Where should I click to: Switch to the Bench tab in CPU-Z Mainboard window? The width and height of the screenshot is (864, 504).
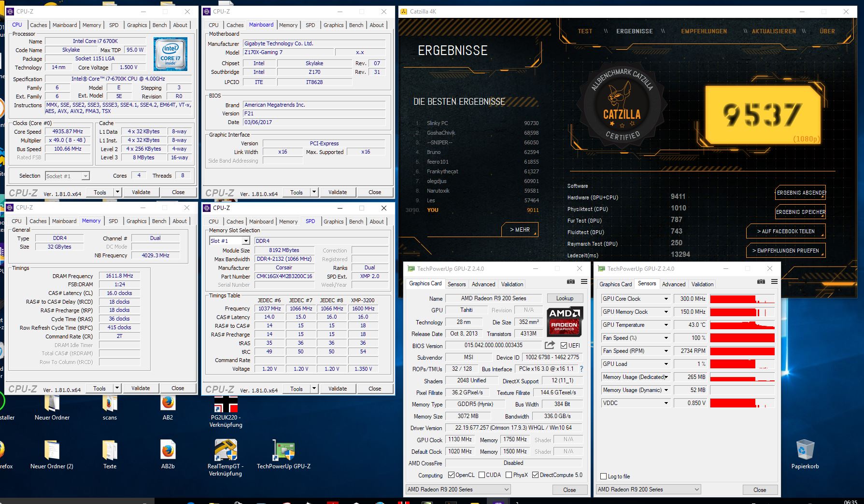click(356, 25)
